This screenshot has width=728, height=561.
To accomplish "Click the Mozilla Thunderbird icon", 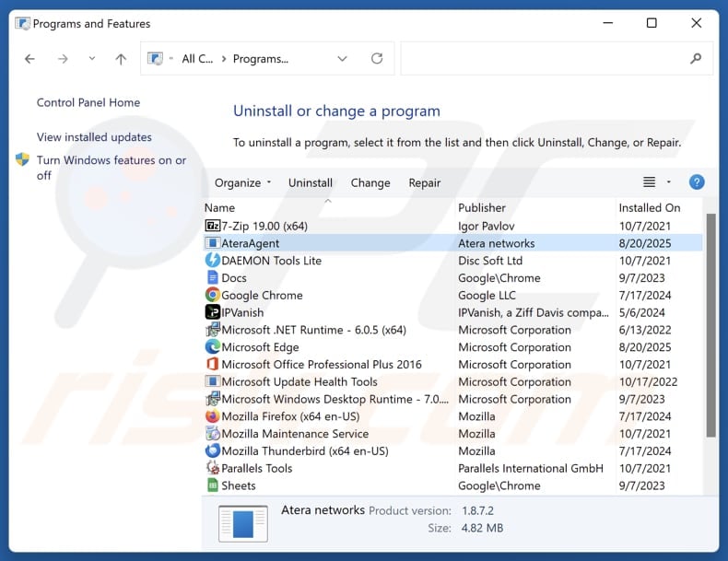I will [x=212, y=450].
